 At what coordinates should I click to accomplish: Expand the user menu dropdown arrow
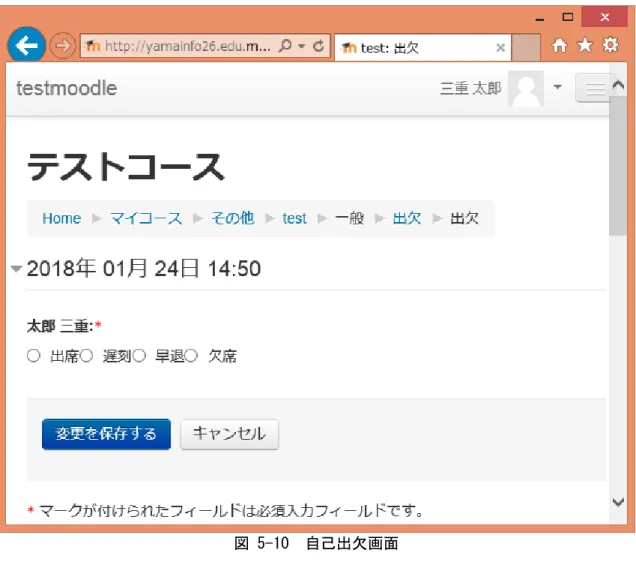coord(558,87)
